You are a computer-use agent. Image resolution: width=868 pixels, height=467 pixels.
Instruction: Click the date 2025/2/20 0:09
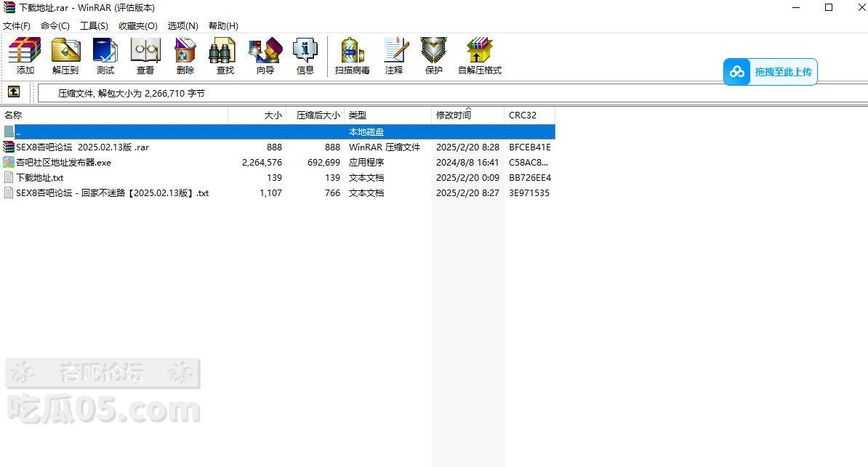(467, 178)
